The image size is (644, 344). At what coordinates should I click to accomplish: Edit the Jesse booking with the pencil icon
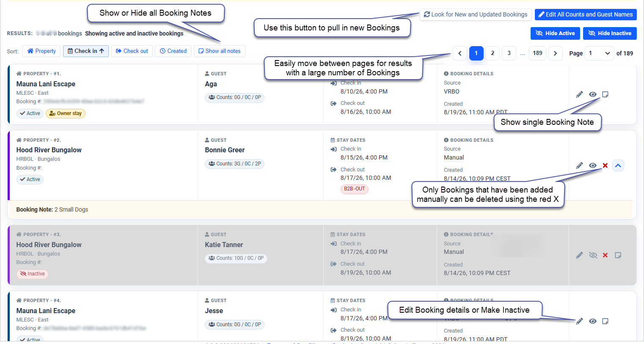[579, 321]
